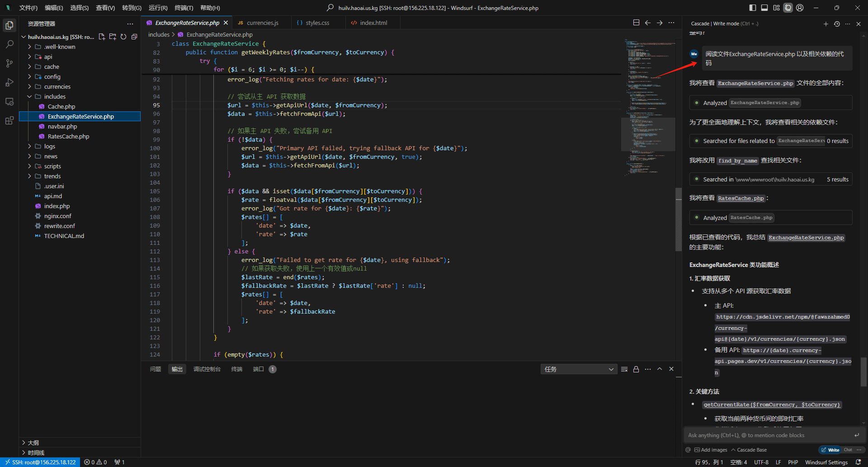The width and height of the screenshot is (868, 467).
Task: Refresh the explorer file tree
Action: (x=123, y=37)
